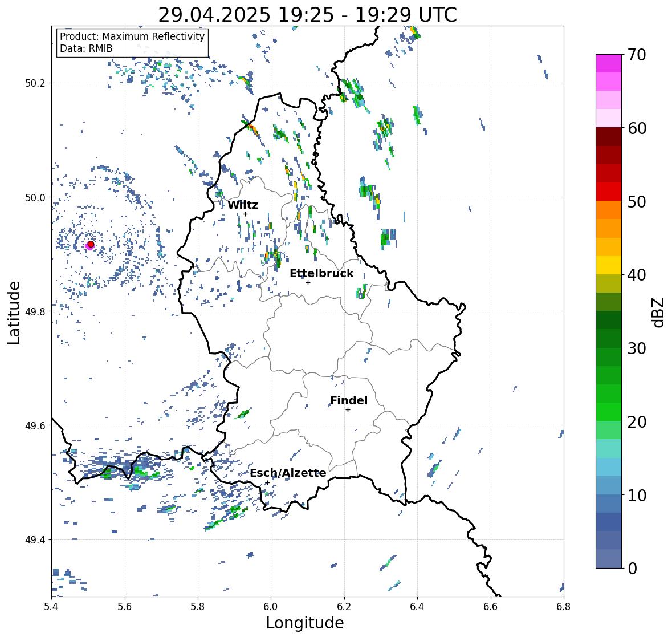Viewport: 672px width, 637px height.
Task: Click the light blue swatch midway between 10 and 20
Action: [x=609, y=467]
